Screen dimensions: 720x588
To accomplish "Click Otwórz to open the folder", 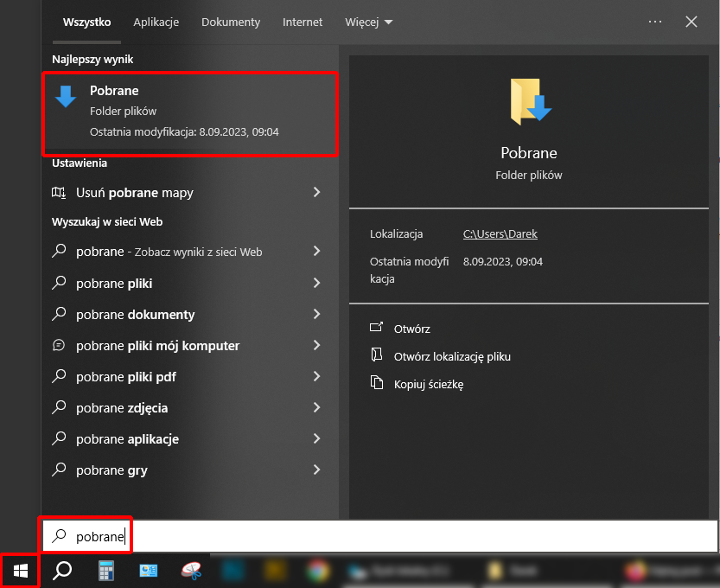I will pyautogui.click(x=411, y=329).
